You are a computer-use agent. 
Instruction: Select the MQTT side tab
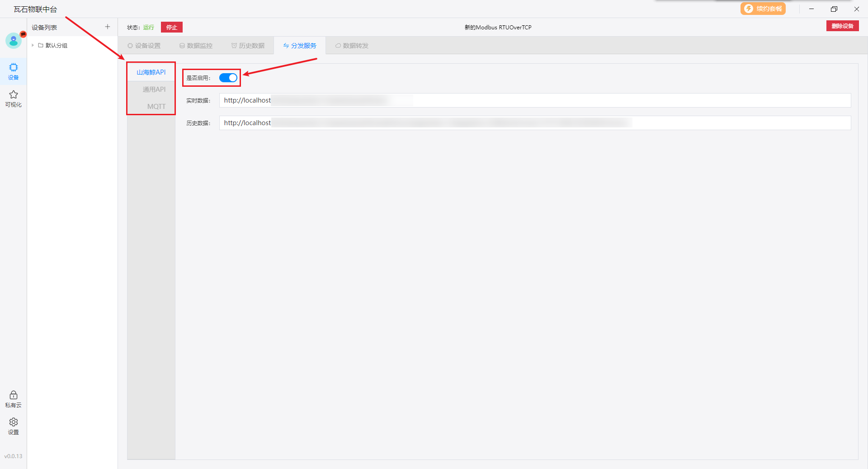(156, 107)
